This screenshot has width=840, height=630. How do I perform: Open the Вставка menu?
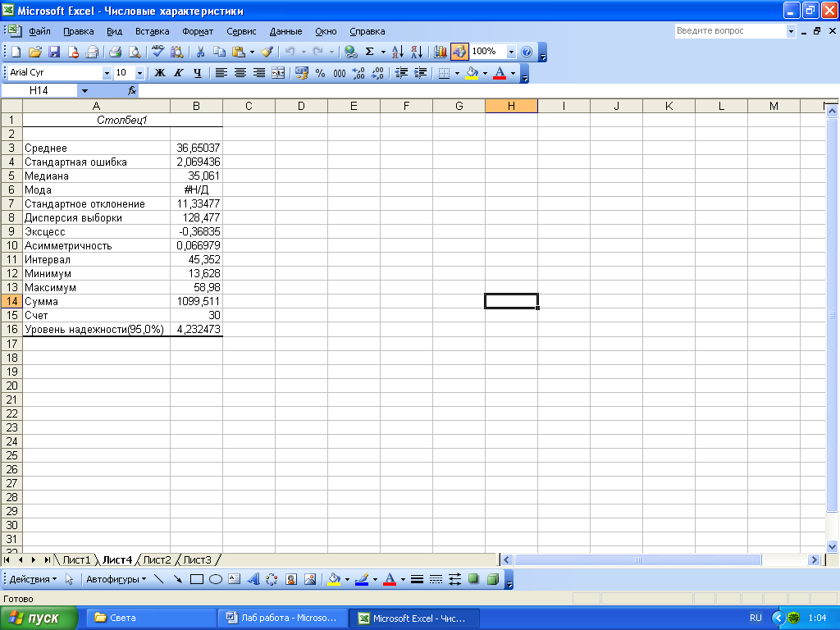[x=152, y=31]
